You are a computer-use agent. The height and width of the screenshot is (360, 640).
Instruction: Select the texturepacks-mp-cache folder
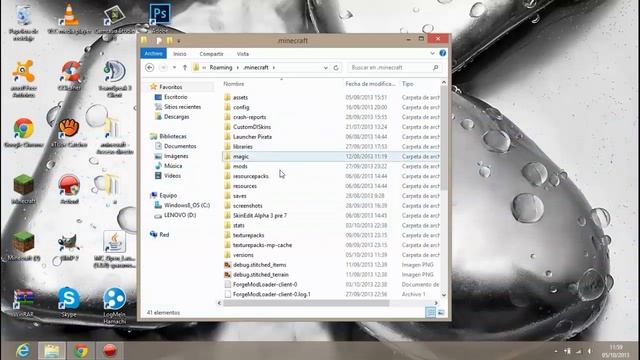(262, 245)
